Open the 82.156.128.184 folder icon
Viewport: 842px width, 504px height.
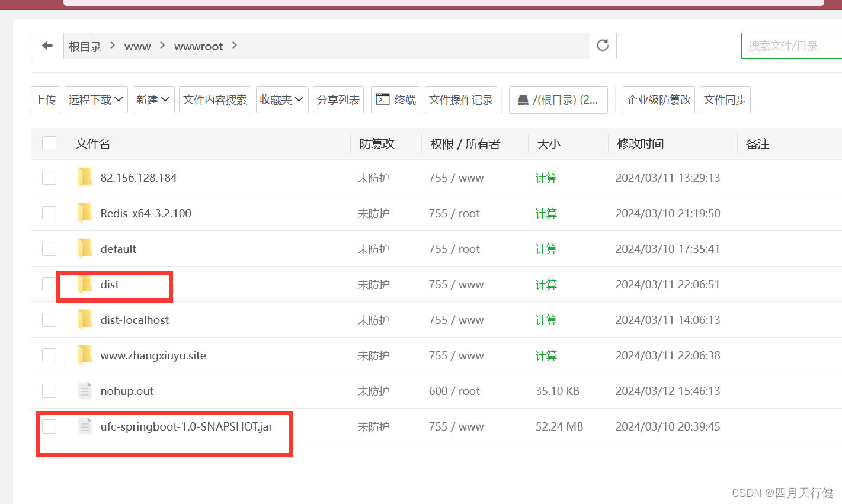pos(85,178)
